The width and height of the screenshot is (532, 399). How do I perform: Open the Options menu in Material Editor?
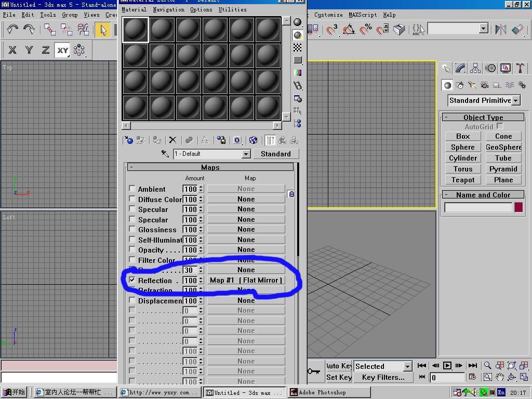point(201,9)
